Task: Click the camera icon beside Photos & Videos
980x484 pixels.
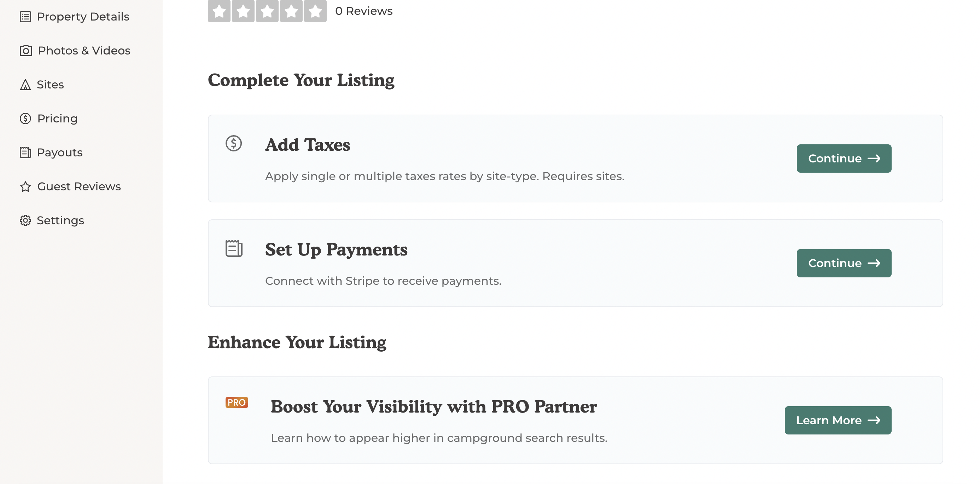Action: point(25,51)
